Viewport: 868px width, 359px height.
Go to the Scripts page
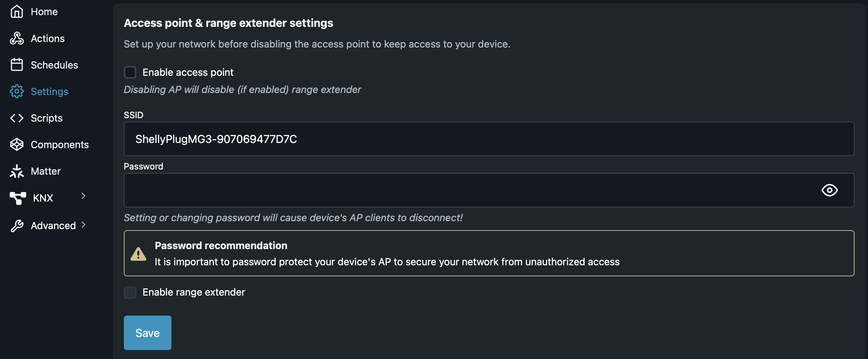point(47,118)
